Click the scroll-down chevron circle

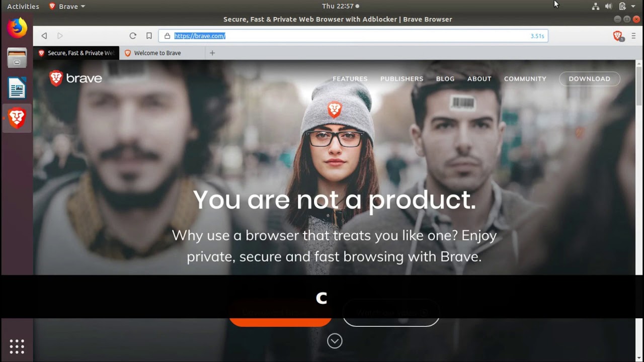pos(335,341)
